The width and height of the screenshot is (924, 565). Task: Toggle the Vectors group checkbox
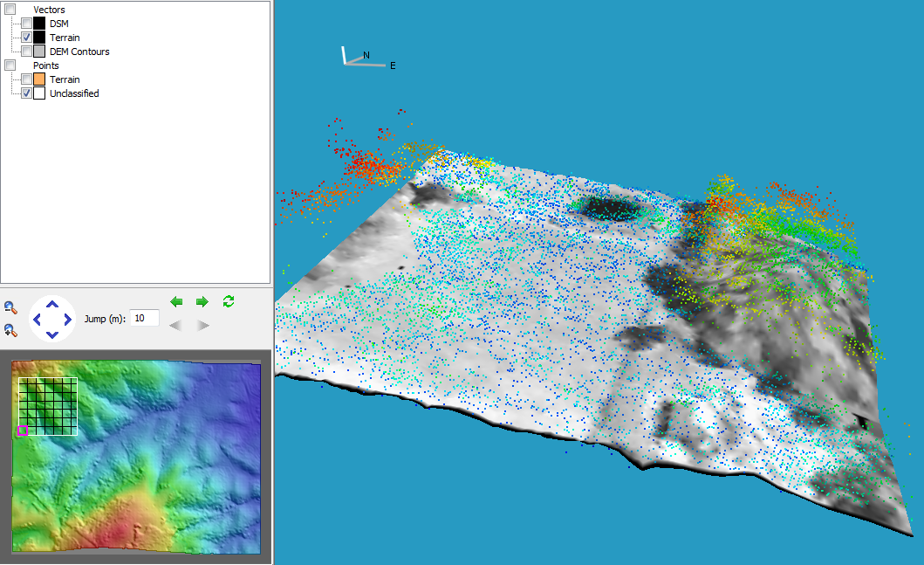[x=10, y=10]
